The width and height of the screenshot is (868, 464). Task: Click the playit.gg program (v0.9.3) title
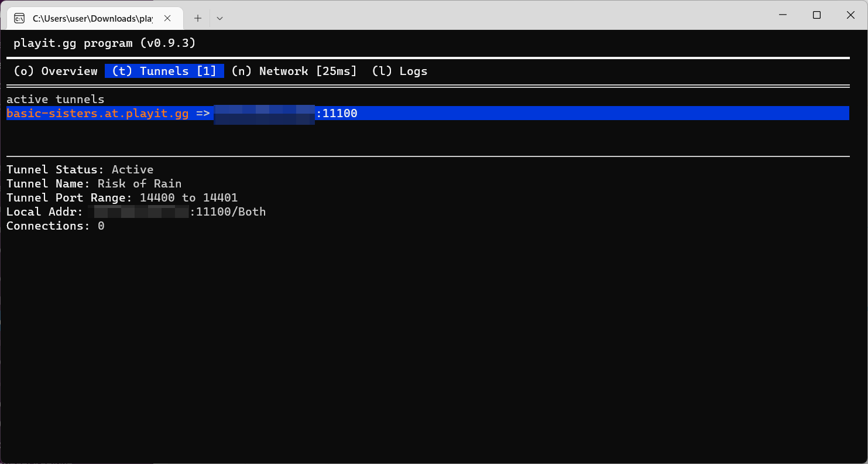point(105,43)
